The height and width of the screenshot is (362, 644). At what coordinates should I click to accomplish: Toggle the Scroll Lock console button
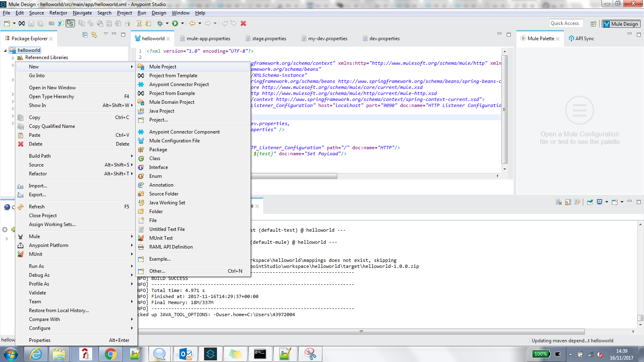[x=568, y=202]
